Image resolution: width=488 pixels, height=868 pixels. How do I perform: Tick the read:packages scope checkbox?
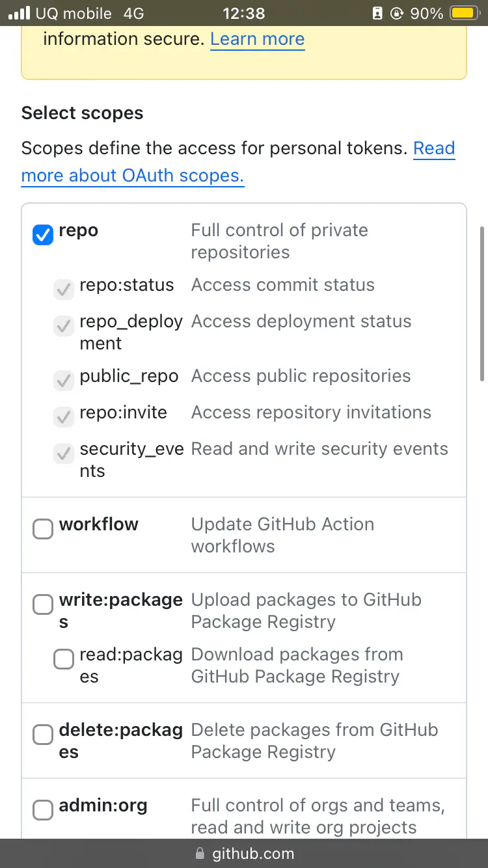pos(64,659)
